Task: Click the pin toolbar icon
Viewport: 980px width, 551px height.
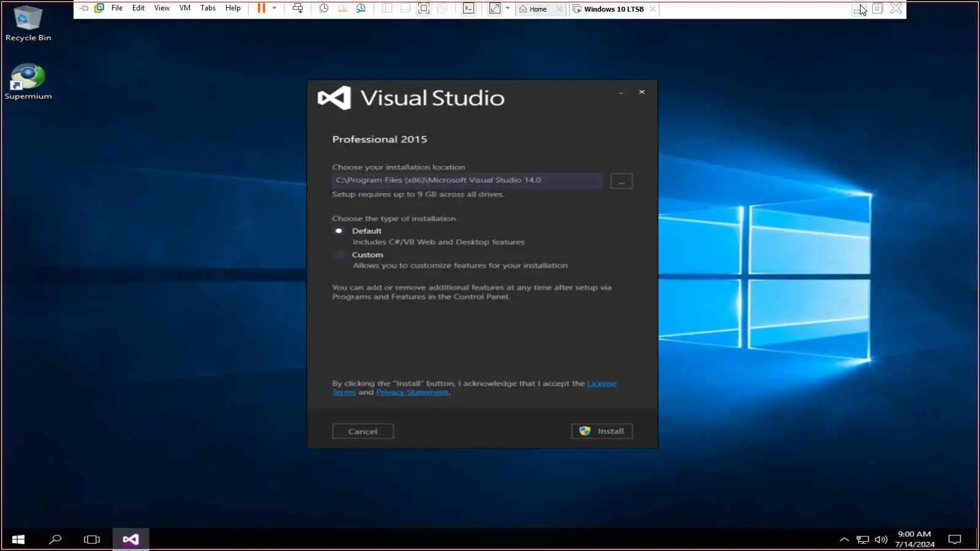Action: click(84, 9)
